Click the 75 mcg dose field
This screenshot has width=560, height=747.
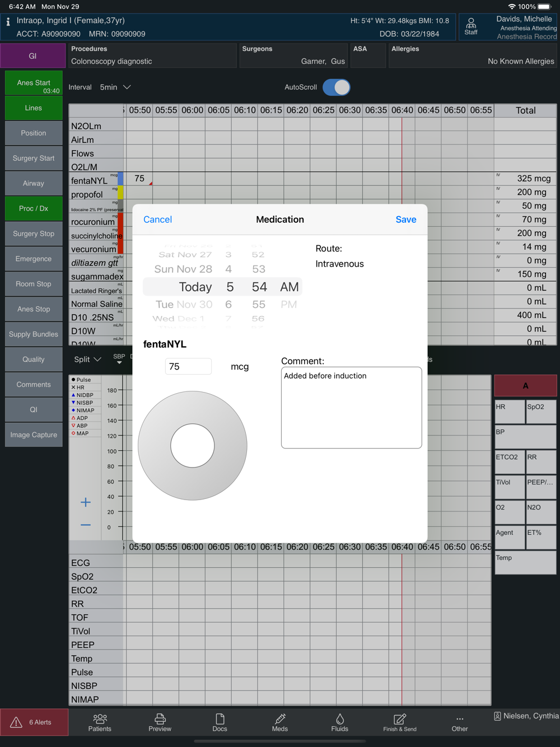point(188,366)
